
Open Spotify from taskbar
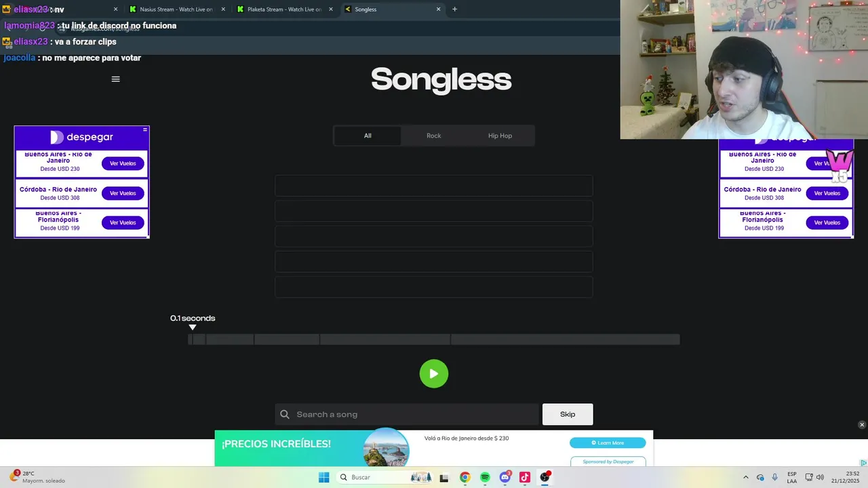click(485, 477)
